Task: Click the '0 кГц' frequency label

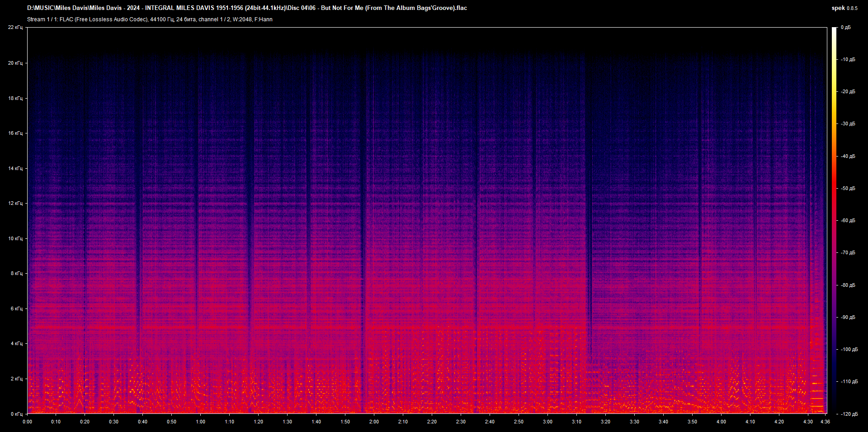Action: pos(17,414)
